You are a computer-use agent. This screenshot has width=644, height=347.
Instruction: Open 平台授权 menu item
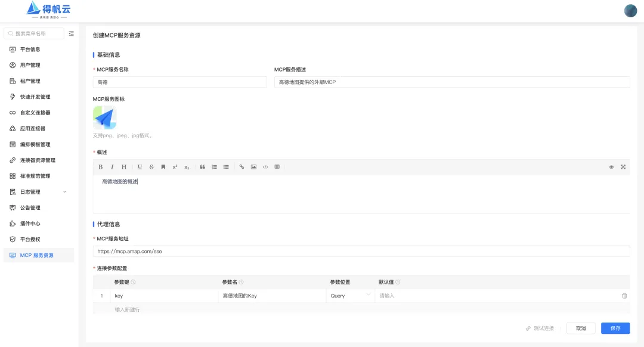[x=39, y=240]
